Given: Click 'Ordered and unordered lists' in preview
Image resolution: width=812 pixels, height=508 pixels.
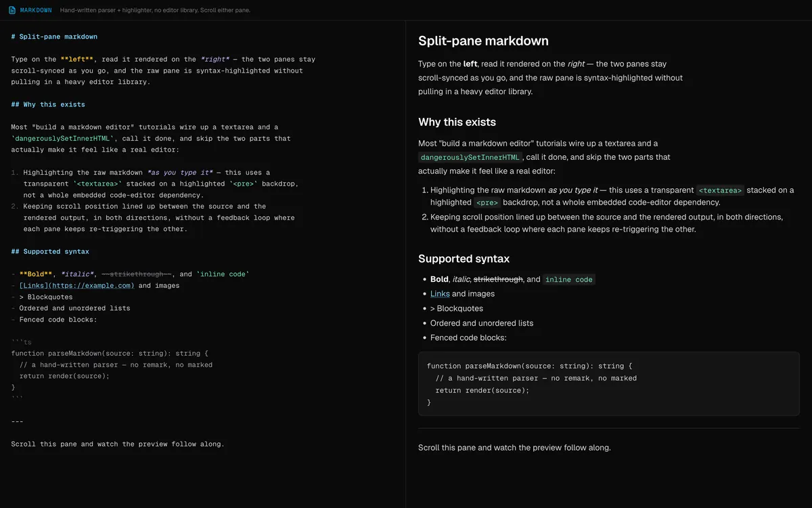Looking at the screenshot, I should pos(482,323).
